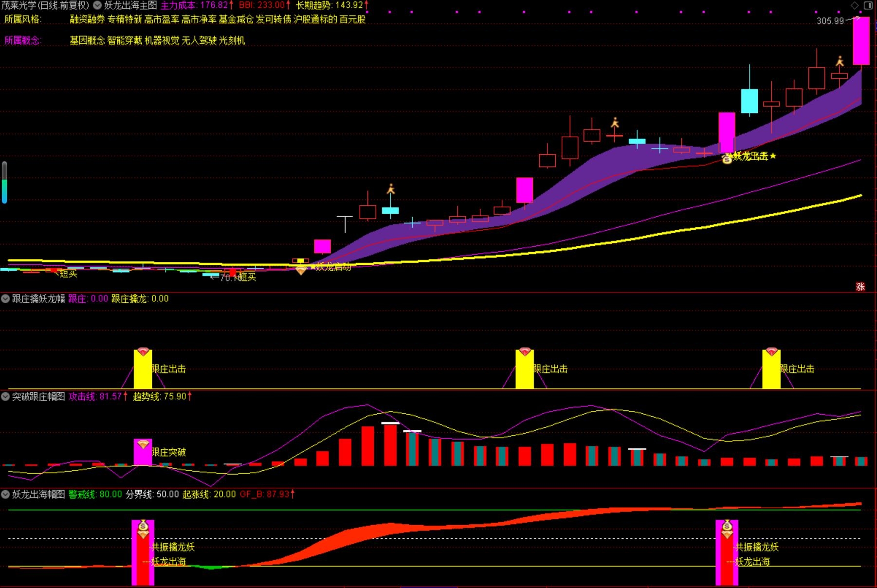Click the 妖龙启动 signal label
The width and height of the screenshot is (877, 588).
[333, 267]
